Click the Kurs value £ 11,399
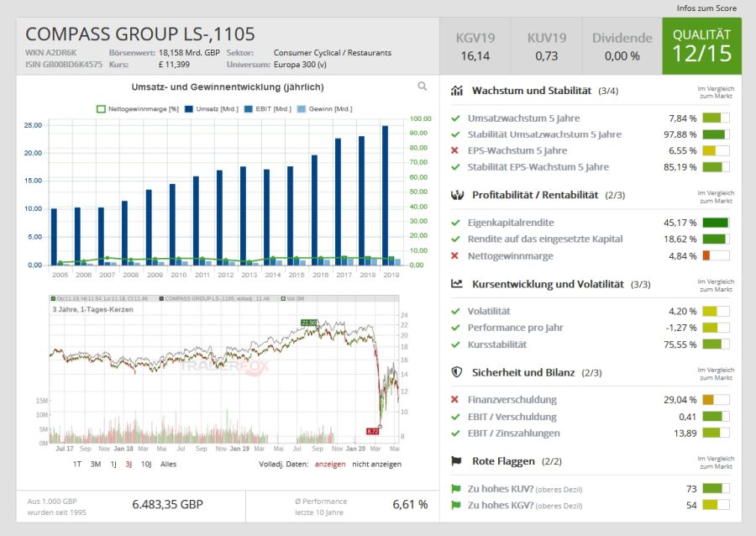Image resolution: width=756 pixels, height=536 pixels. [174, 65]
